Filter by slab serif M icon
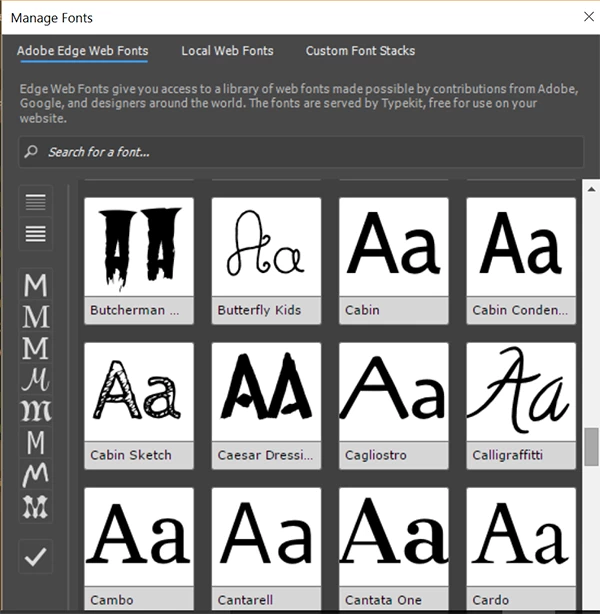The width and height of the screenshot is (600, 614). pyautogui.click(x=36, y=348)
